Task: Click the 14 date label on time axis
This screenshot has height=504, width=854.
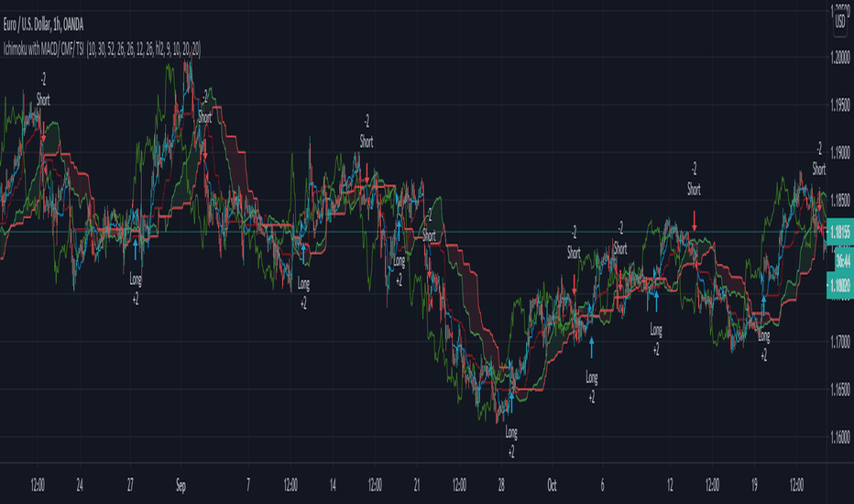Action: (x=333, y=485)
